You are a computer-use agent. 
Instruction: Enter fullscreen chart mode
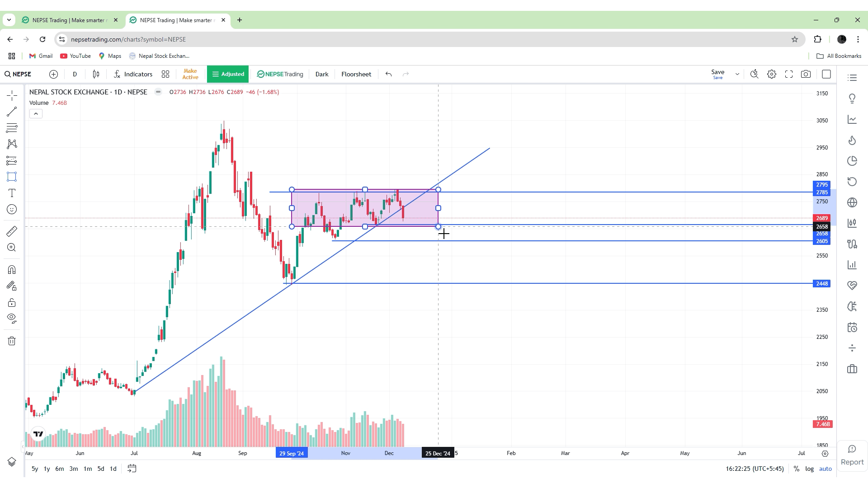click(x=789, y=74)
